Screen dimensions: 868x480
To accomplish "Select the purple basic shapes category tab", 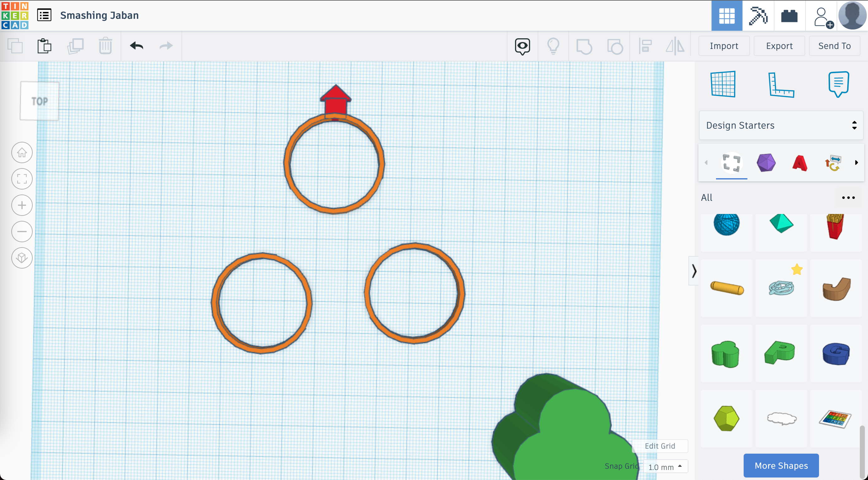I will pyautogui.click(x=766, y=163).
